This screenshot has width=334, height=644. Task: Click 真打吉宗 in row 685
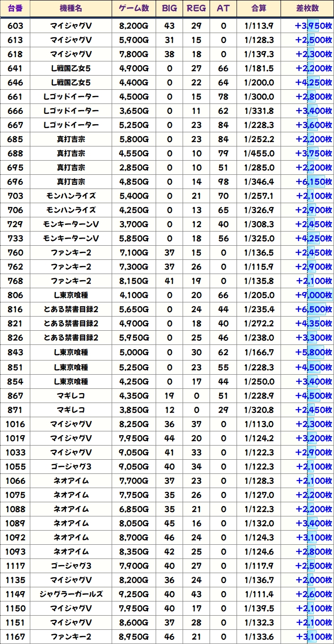point(71,139)
